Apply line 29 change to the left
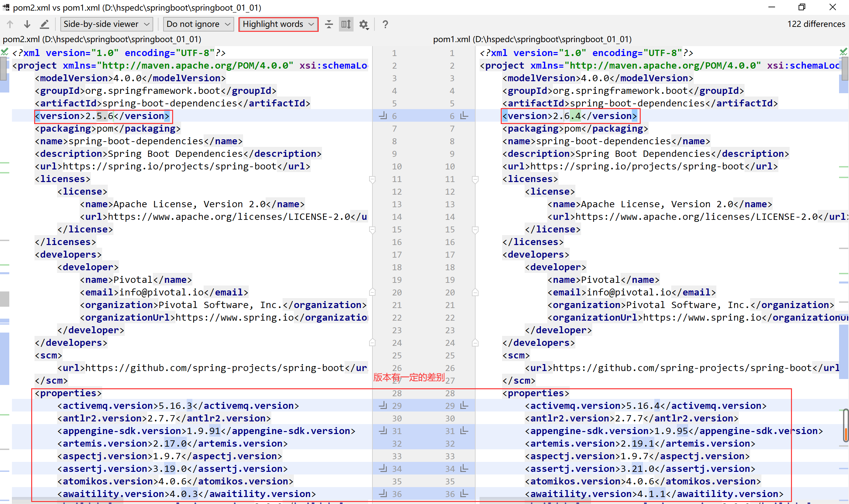Viewport: 849px width, 504px height. point(464,406)
